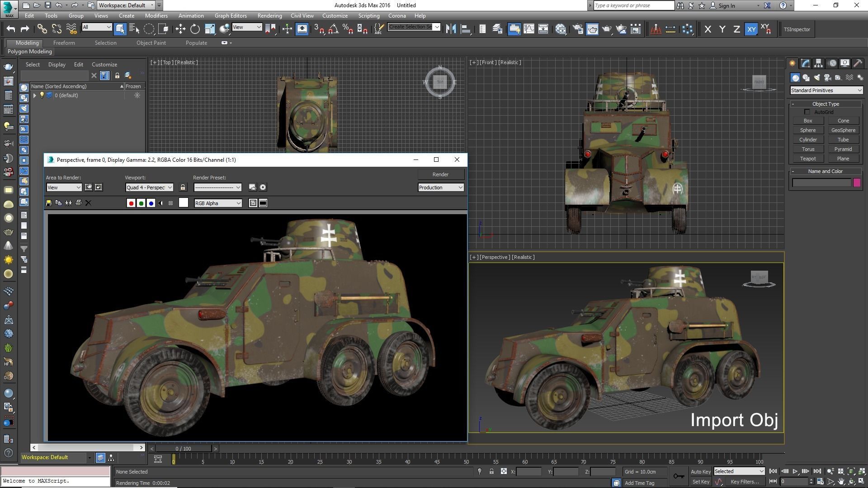
Task: Enable the AutoGrid checkbox
Action: 807,112
